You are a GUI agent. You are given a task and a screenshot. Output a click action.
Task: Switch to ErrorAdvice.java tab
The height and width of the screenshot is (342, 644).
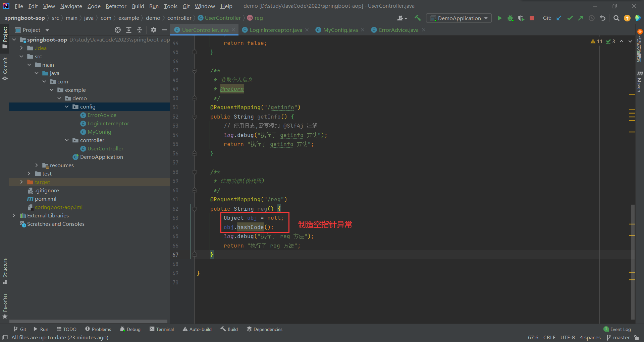tap(398, 30)
